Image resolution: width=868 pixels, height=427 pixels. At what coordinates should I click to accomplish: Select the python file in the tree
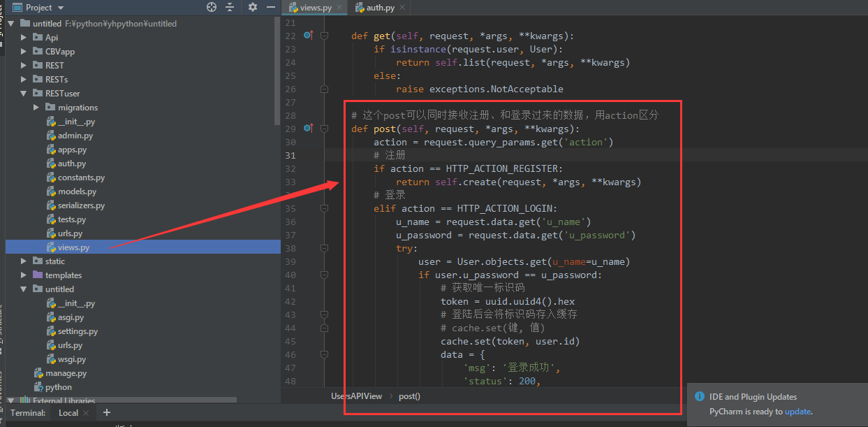point(59,387)
